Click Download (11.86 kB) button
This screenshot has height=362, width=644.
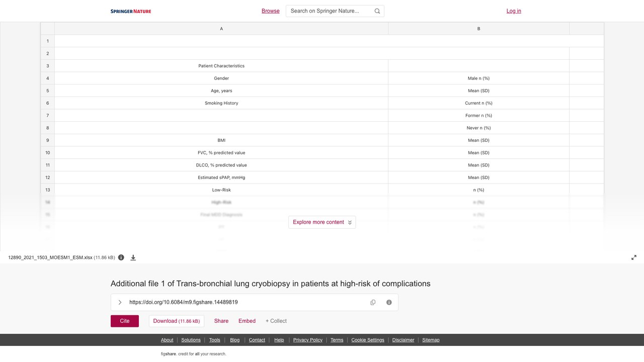coord(177,321)
